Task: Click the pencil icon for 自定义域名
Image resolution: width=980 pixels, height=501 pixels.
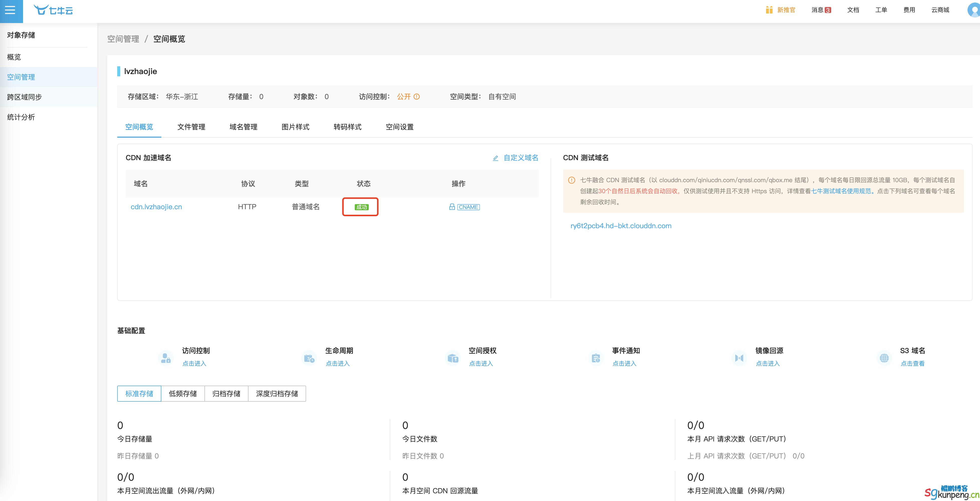Action: 495,158
